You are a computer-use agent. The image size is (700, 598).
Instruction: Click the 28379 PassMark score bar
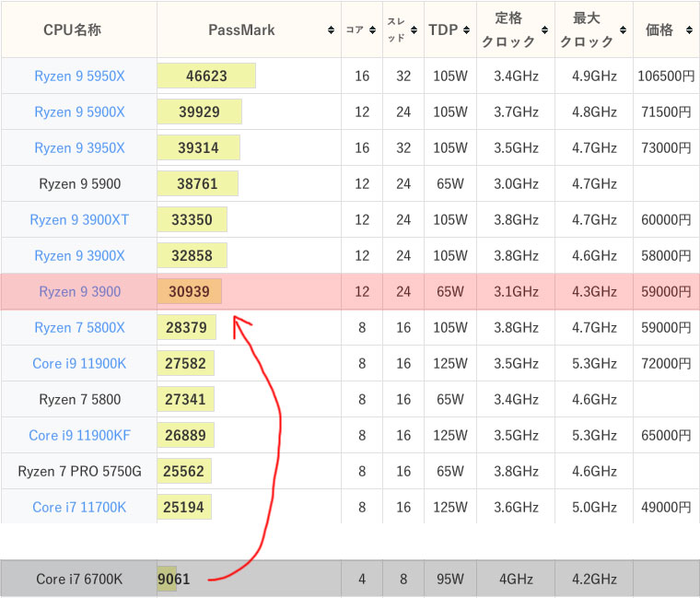pos(187,327)
